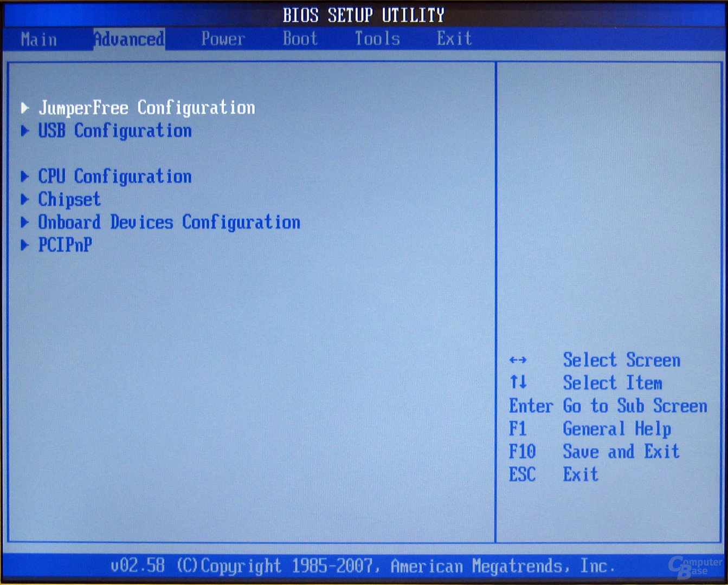Click the arrow beside Chipset
The image size is (728, 585).
pyautogui.click(x=24, y=199)
